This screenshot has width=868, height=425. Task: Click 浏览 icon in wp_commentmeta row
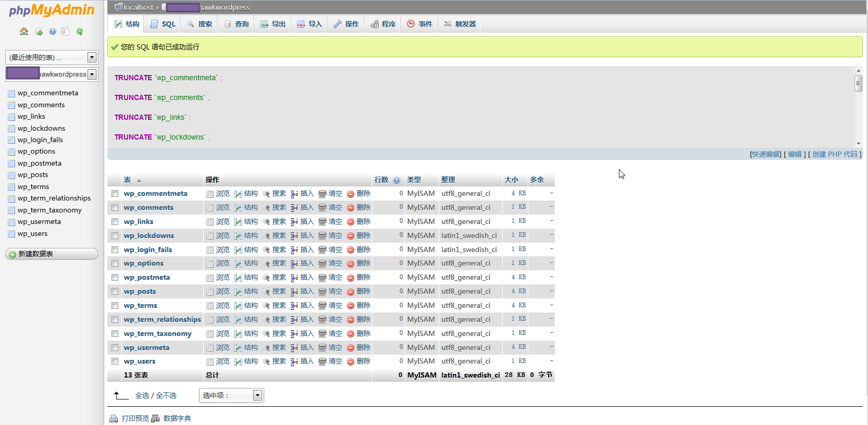click(210, 194)
